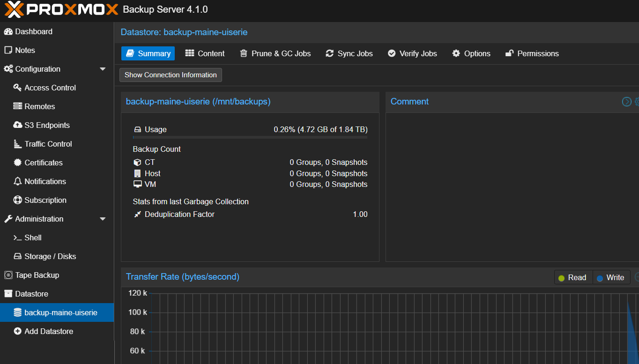Open the Verify Jobs tab
This screenshot has width=639, height=364.
click(x=412, y=53)
